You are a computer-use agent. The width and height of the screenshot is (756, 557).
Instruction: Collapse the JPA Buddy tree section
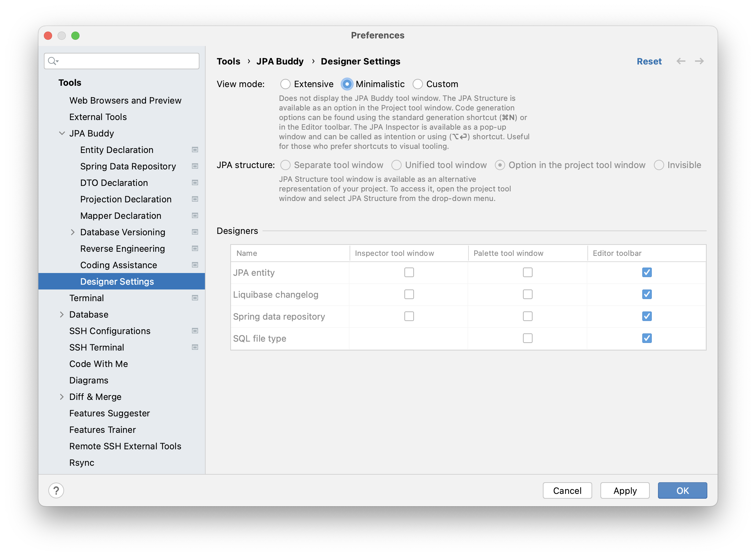pos(62,133)
